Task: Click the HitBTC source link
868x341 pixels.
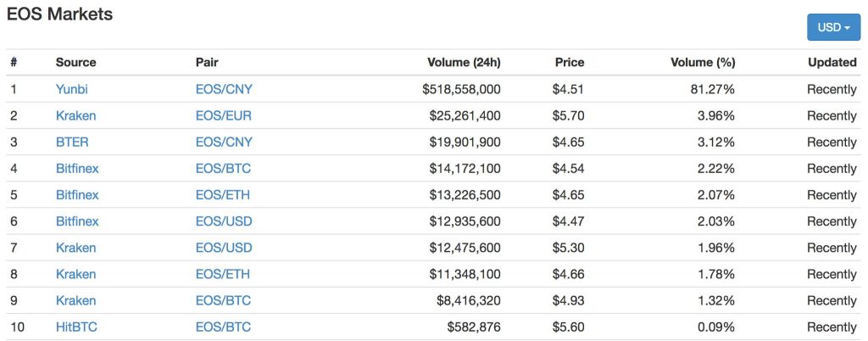Action: (76, 327)
